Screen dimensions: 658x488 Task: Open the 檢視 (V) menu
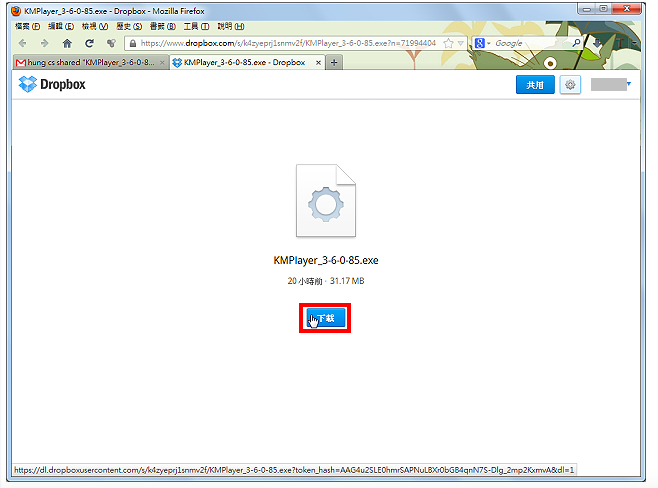pos(95,26)
